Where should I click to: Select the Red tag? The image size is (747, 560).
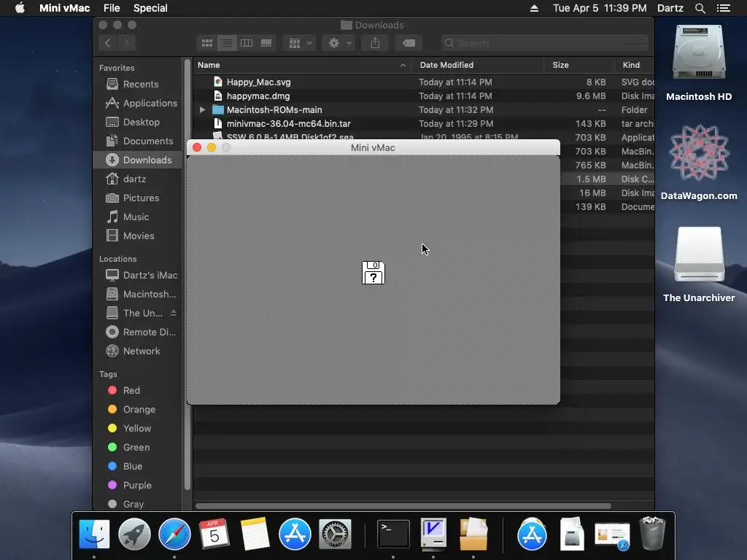pyautogui.click(x=138, y=391)
